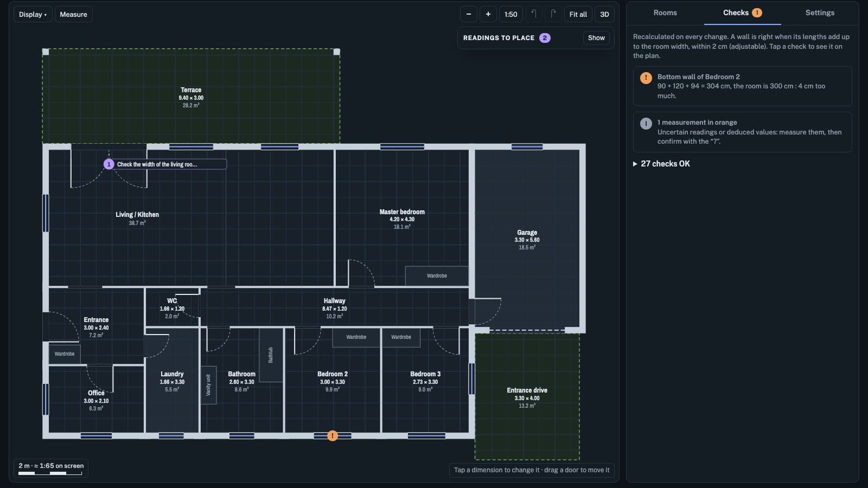This screenshot has height=488, width=868.
Task: Click the Office 3.00 × 2.10 dimension
Action: 96,401
